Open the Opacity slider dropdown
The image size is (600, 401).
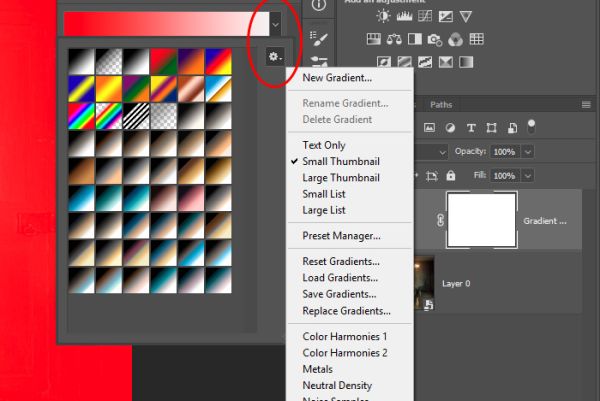click(x=528, y=152)
